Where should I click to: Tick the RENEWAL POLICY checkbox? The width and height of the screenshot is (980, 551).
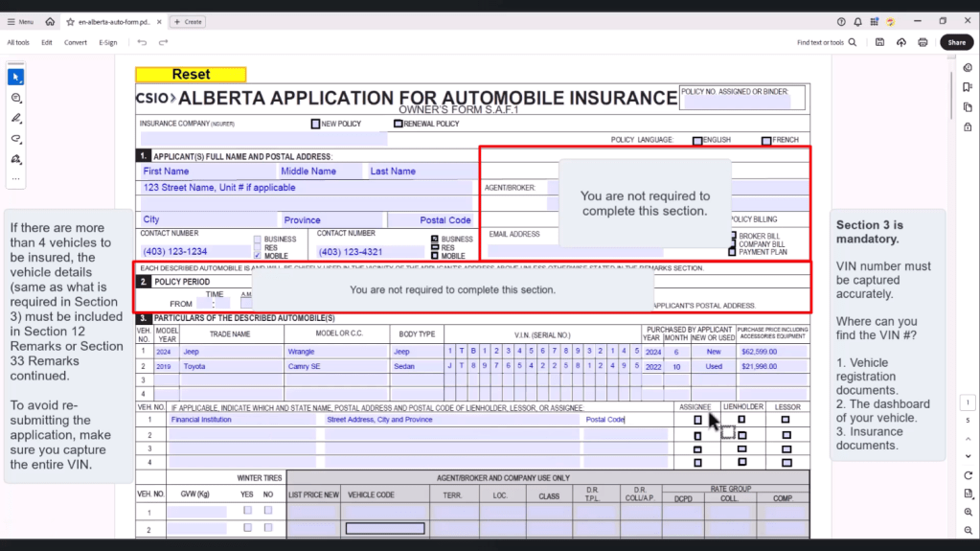click(398, 124)
